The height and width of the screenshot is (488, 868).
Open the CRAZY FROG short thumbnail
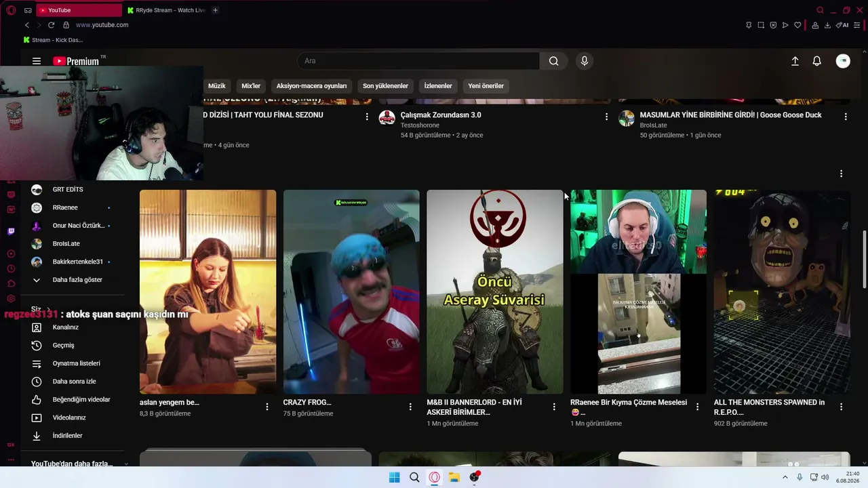click(351, 291)
